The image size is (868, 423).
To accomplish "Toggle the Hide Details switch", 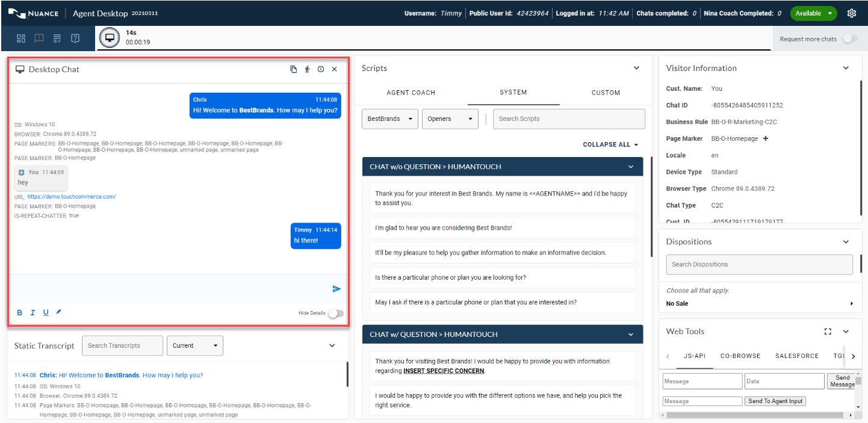I will 336,313.
